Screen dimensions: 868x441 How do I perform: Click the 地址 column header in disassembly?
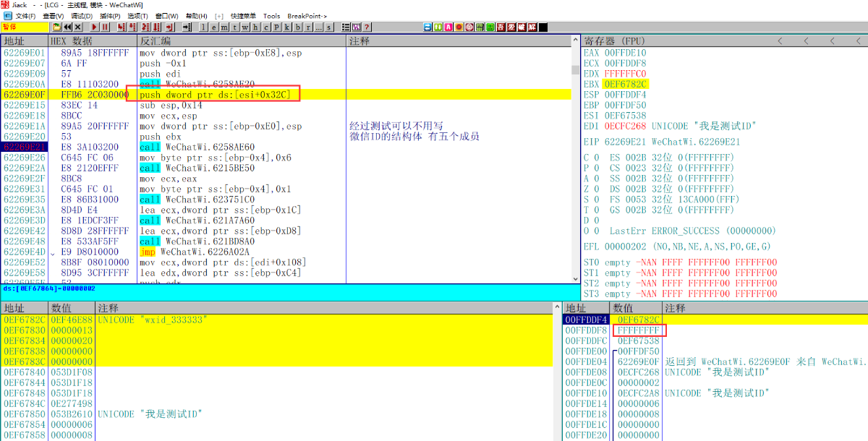tap(25, 41)
